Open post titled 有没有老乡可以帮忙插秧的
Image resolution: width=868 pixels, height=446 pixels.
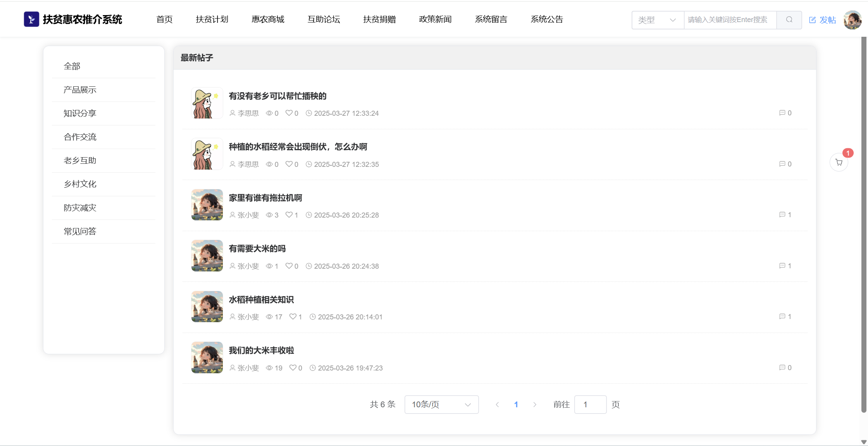click(277, 96)
